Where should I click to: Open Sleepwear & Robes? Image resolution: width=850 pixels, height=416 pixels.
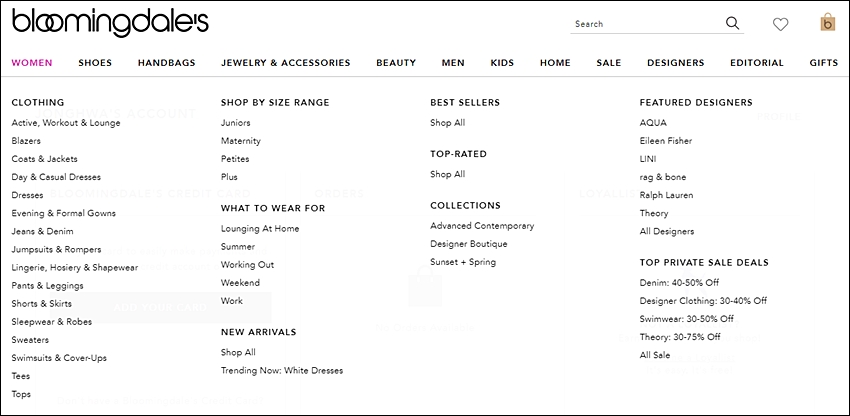pos(51,322)
